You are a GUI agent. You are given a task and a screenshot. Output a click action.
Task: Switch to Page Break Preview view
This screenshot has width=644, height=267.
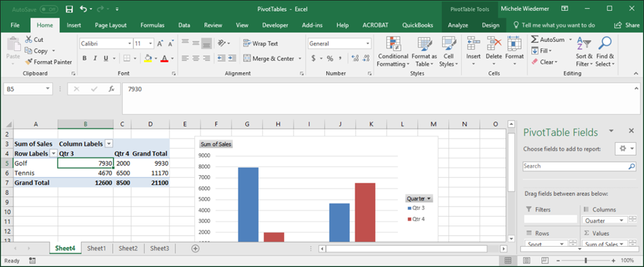tap(545, 260)
